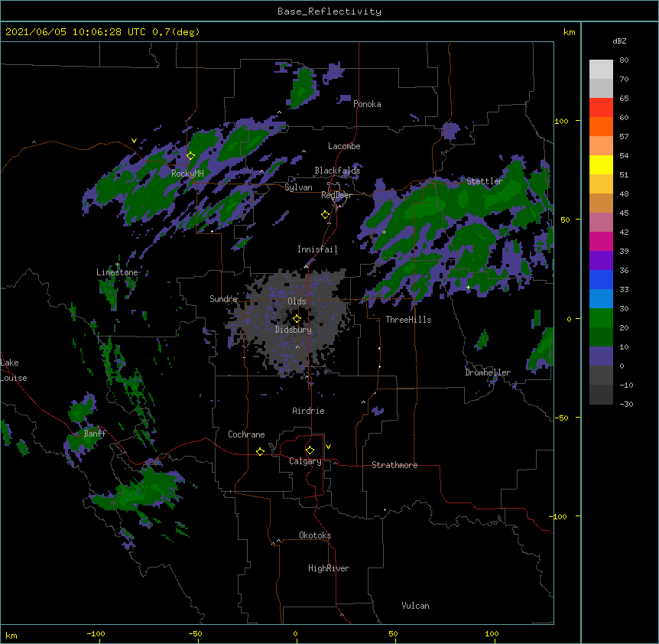This screenshot has height=644, width=659.
Task: Click the Didsbury town label
Action: (293, 330)
